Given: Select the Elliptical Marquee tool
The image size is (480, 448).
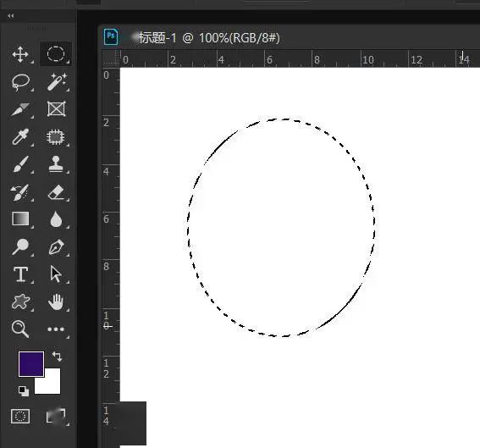Looking at the screenshot, I should (56, 54).
